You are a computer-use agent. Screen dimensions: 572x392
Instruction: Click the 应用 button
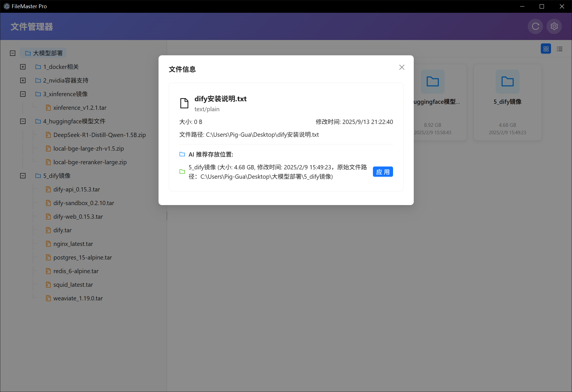tap(383, 172)
